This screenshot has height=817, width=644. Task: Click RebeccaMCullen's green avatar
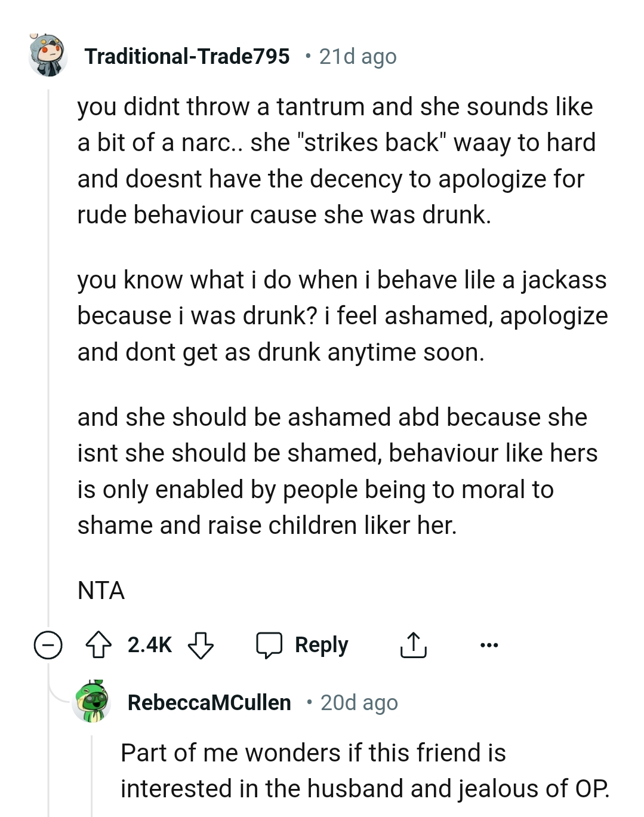92,702
